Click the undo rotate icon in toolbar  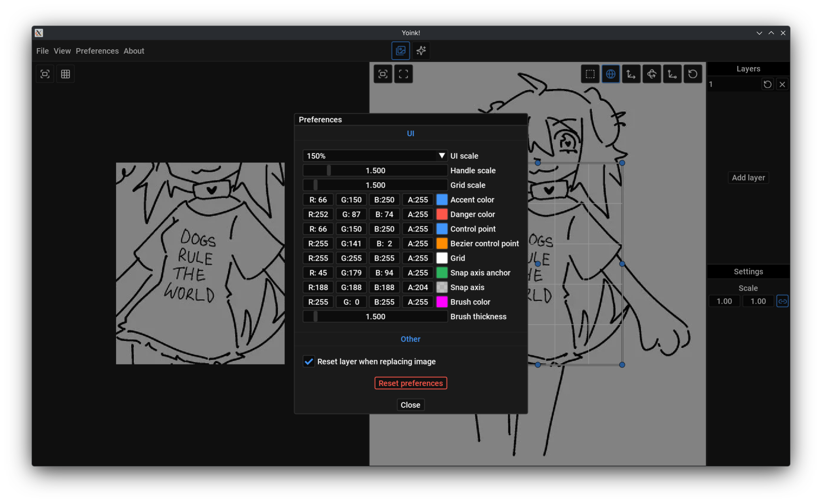tap(693, 74)
